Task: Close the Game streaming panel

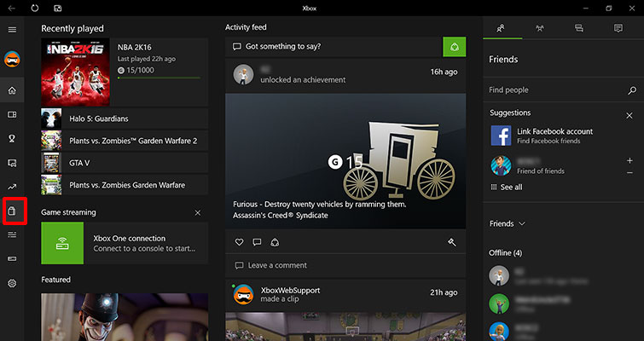Action: [198, 213]
